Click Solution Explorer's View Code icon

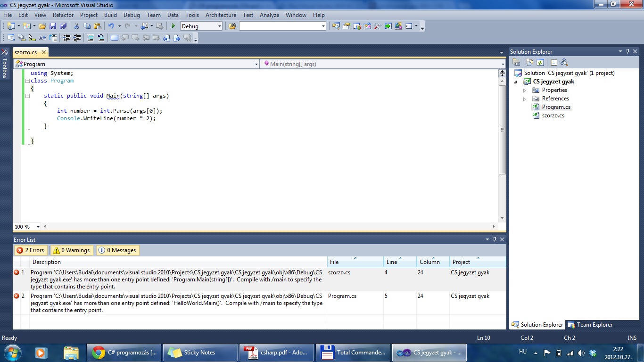(x=554, y=62)
